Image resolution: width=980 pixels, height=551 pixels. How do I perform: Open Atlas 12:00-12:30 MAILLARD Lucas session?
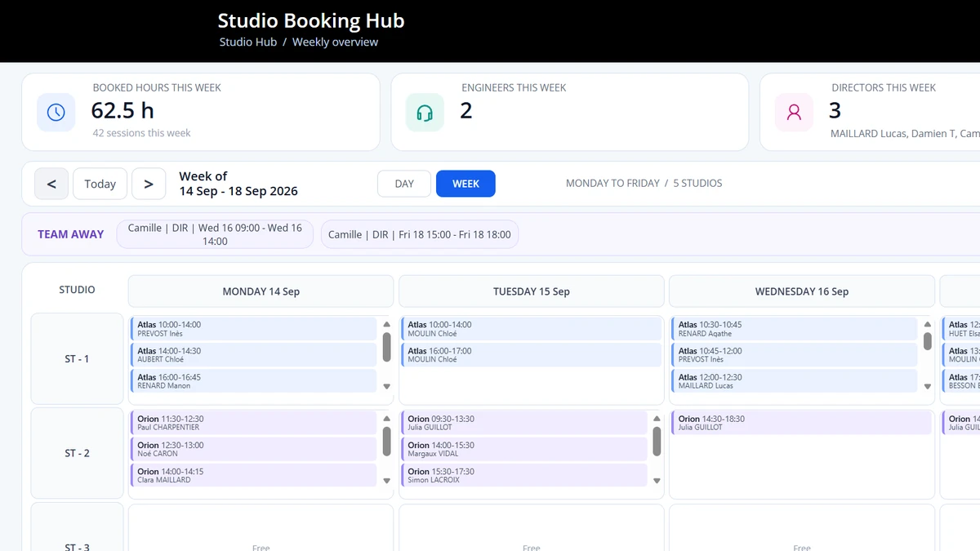click(795, 381)
